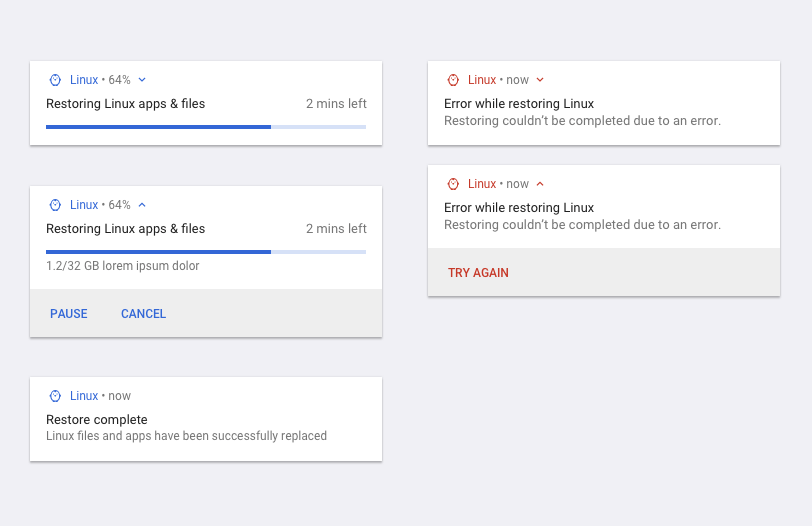Cancel the Linux restore
The width and height of the screenshot is (812, 526).
point(143,314)
